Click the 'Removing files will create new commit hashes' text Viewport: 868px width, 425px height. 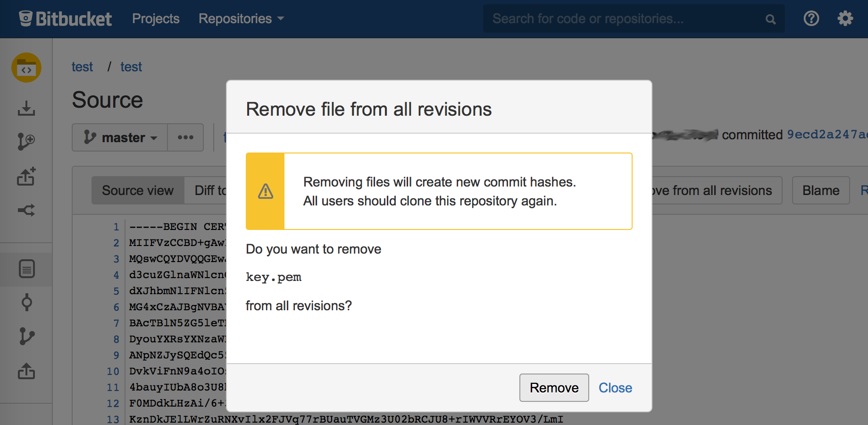click(x=440, y=182)
